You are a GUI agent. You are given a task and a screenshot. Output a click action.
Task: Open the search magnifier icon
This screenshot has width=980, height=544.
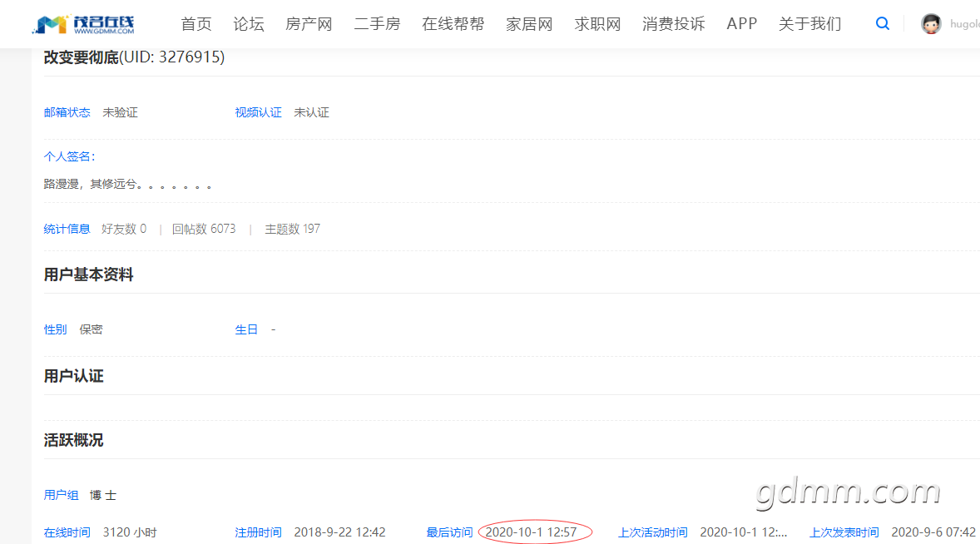pos(883,24)
